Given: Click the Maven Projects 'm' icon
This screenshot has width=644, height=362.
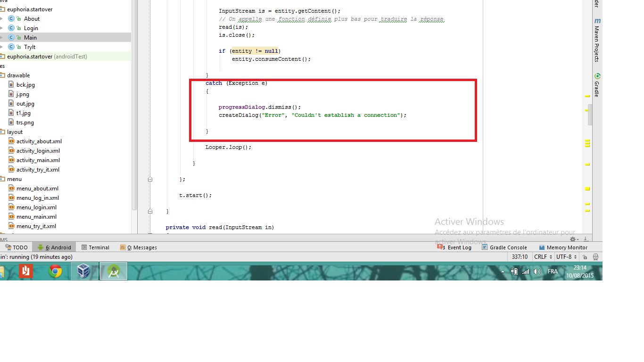Looking at the screenshot, I should 597,21.
